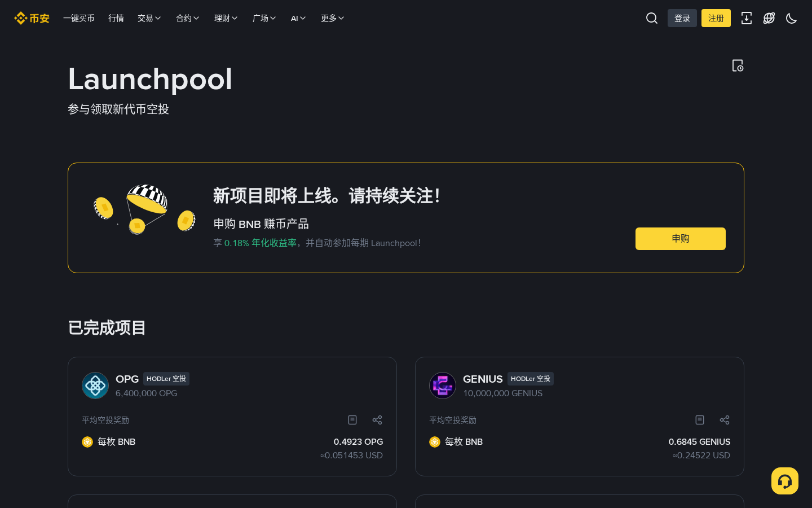This screenshot has height=508, width=812.
Task: Expand the AI dropdown menu
Action: coord(298,18)
